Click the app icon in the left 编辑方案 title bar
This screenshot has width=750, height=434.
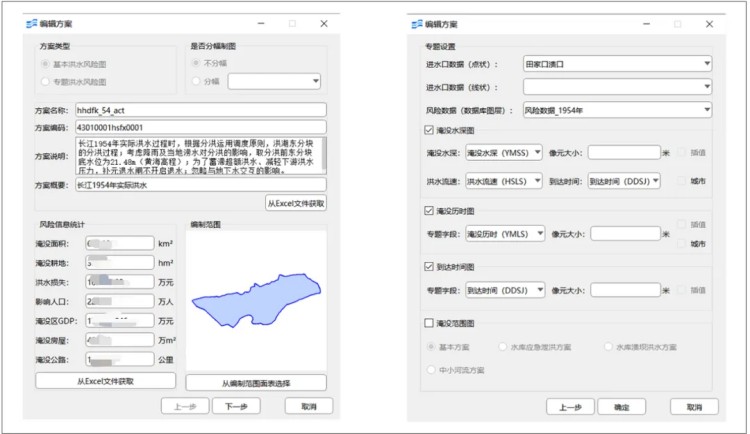32,22
